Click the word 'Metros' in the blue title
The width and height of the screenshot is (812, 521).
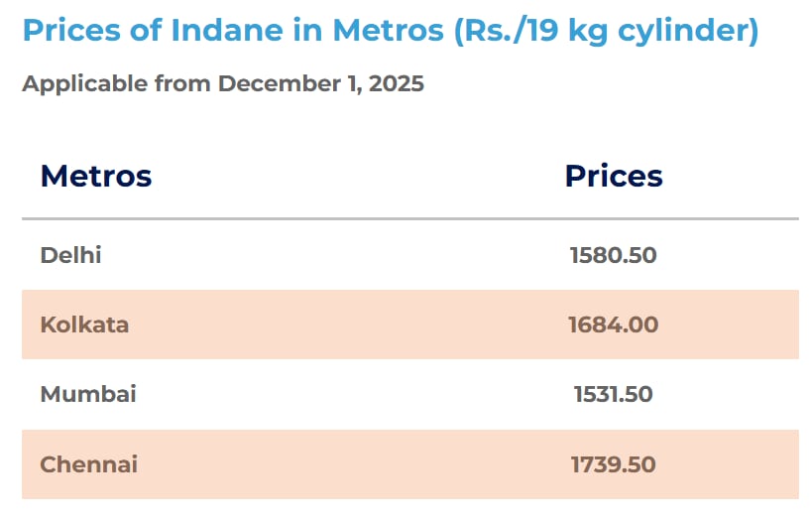(x=382, y=31)
